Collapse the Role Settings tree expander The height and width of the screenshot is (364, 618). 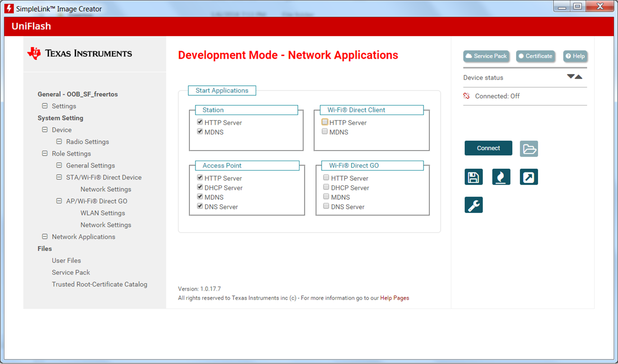45,154
